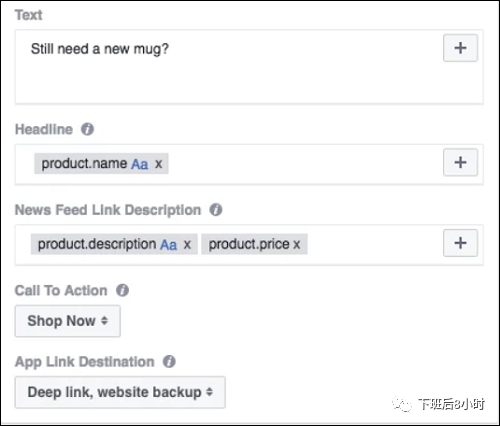Viewport: 500px width, 426px height.
Task: Open the Headline info tooltip icon
Action: [87, 129]
